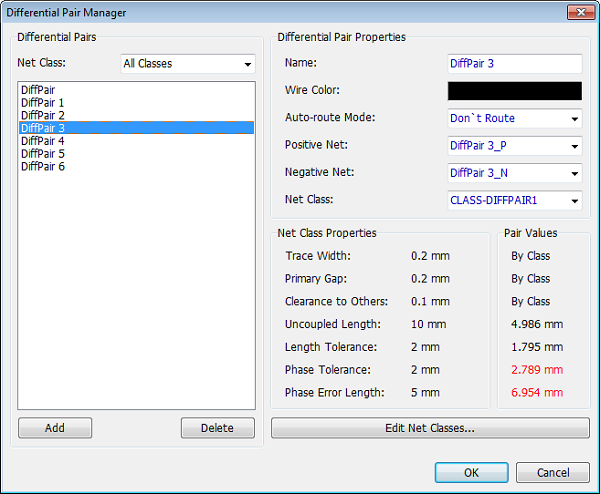Click the Phase Error Length 5 mm value
The width and height of the screenshot is (600, 494).
coord(425,393)
